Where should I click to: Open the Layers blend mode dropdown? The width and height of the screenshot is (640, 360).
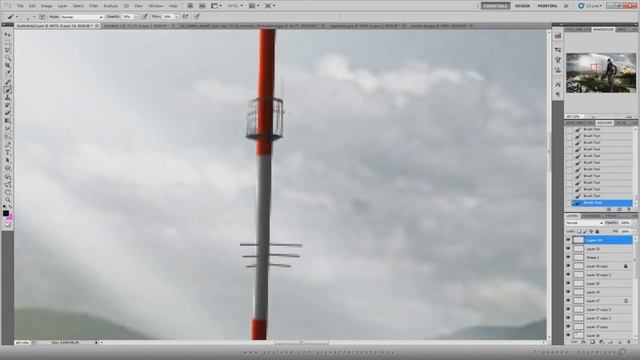(x=584, y=223)
